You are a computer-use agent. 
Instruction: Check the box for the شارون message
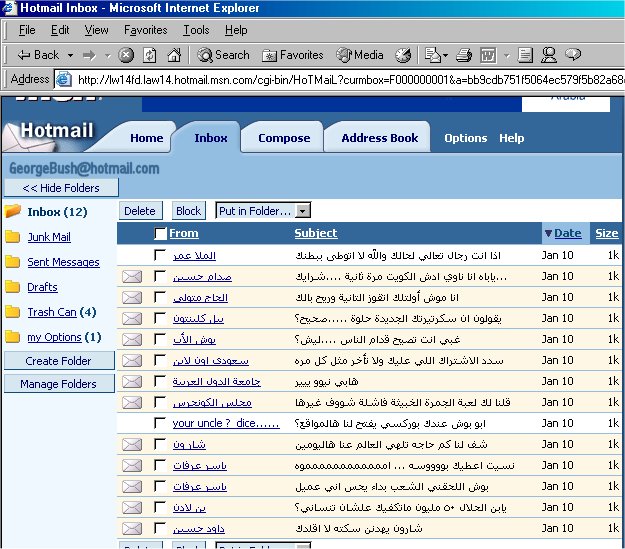point(160,444)
